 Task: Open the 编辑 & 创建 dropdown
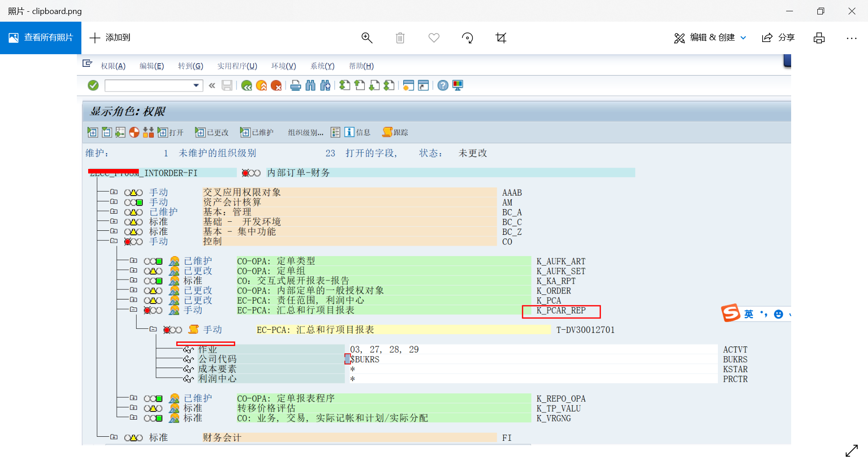(x=710, y=38)
